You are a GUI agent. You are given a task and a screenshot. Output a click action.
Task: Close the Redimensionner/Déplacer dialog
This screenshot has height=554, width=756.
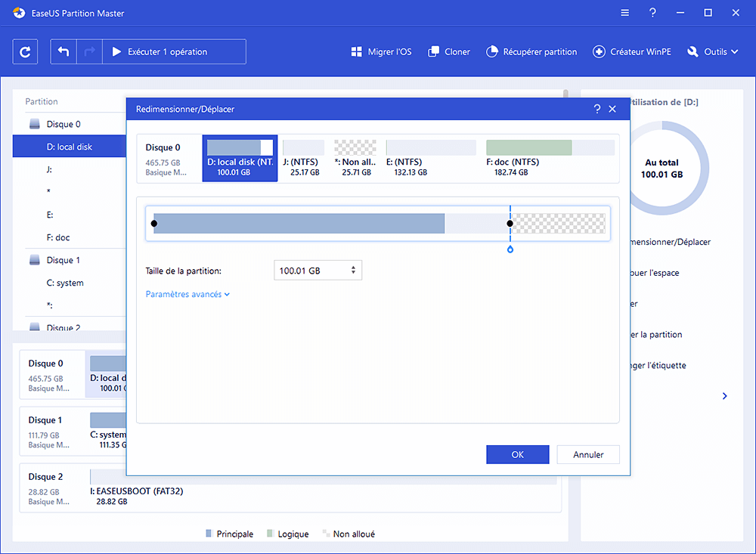(612, 109)
